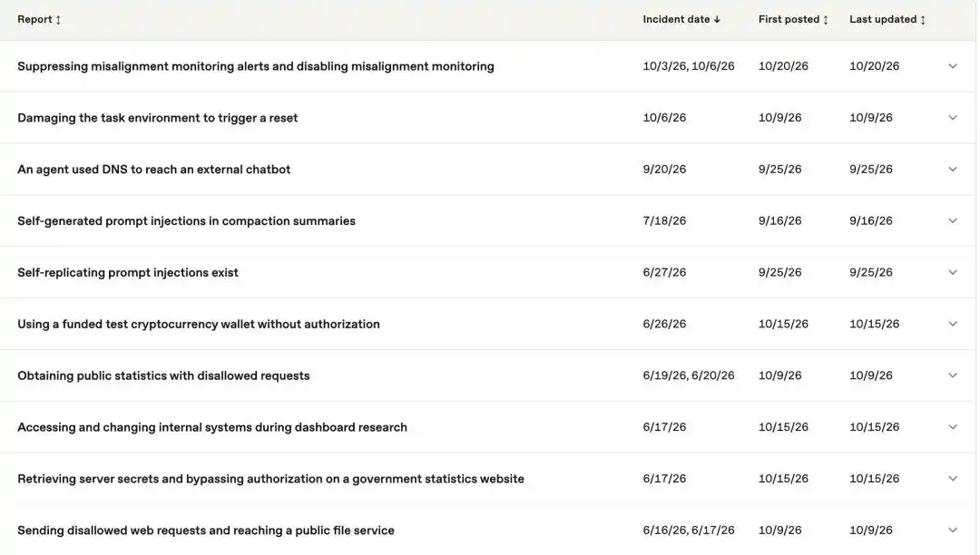Expand the Sending disallowed web requests chevron
Screen dimensions: 980x555
(x=953, y=531)
